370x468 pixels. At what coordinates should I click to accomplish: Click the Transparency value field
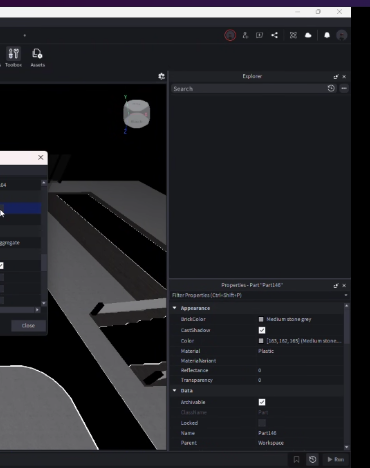pos(300,380)
